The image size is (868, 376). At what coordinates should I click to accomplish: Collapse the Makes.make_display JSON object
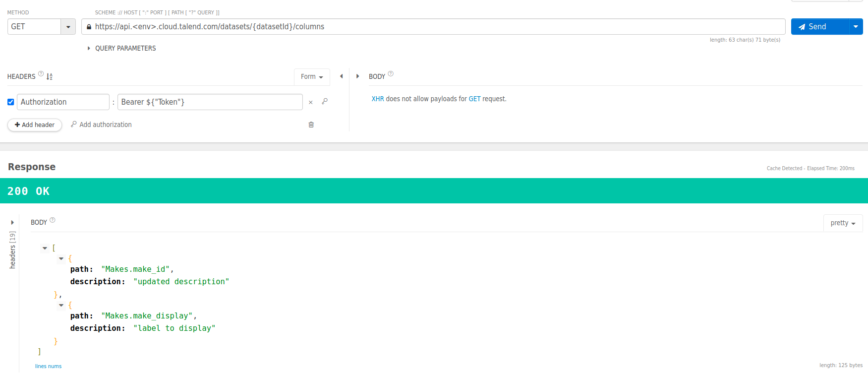pyautogui.click(x=61, y=306)
